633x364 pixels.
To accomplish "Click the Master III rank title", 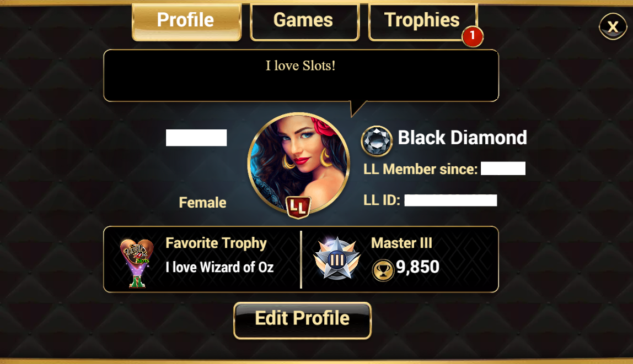I will [x=401, y=243].
